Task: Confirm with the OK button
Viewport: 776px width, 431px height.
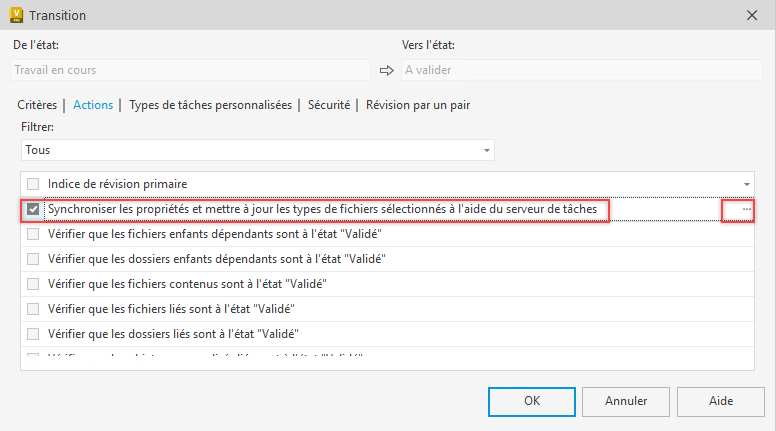Action: [x=531, y=401]
